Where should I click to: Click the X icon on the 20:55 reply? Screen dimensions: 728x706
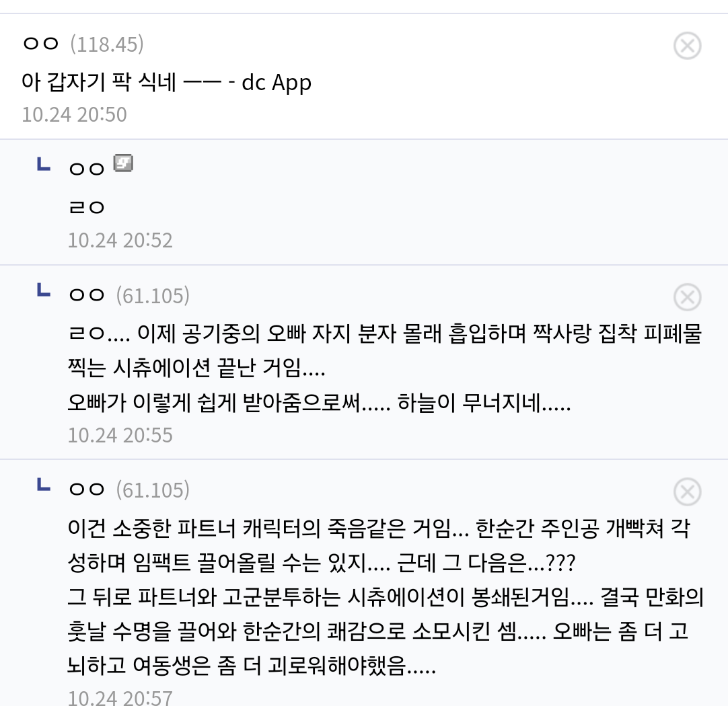pyautogui.click(x=687, y=297)
